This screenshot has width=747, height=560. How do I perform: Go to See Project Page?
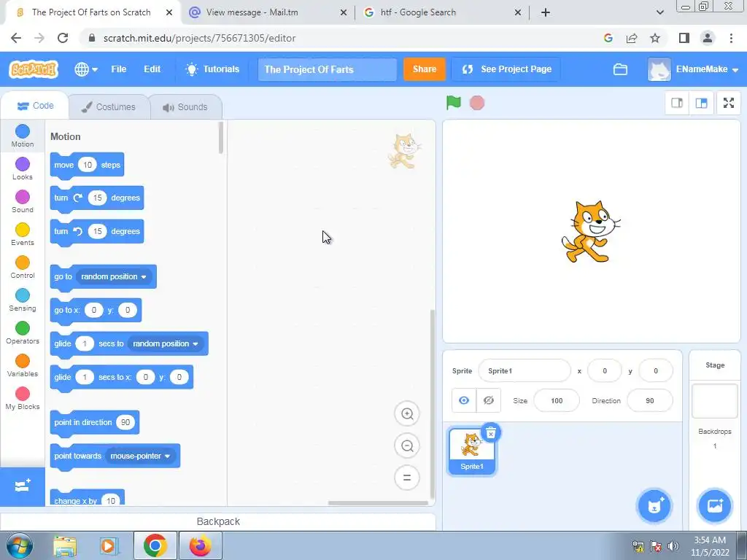507,69
